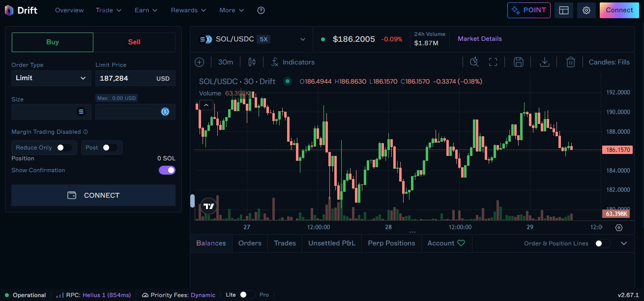Image resolution: width=644 pixels, height=301 pixels.
Task: Open the candlestick chart style icon
Action: [x=252, y=62]
